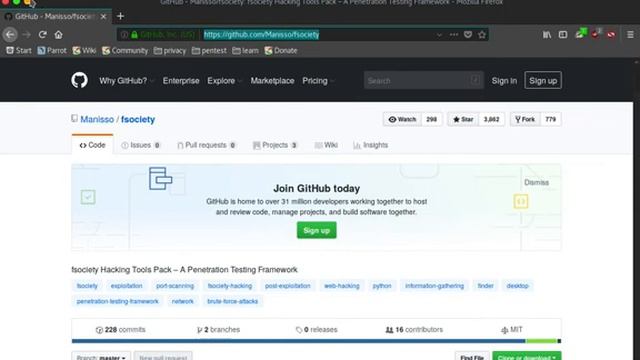
Task: Open the Marketplace nav link
Action: click(272, 81)
